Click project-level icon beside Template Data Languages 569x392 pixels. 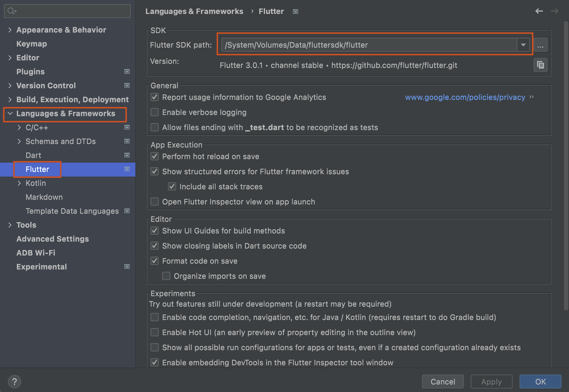click(x=127, y=211)
